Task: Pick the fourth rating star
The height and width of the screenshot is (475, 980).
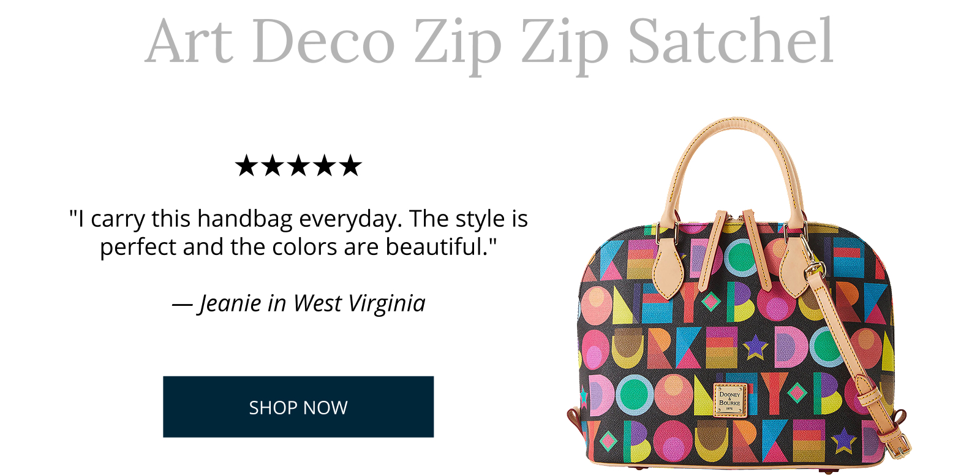Action: (x=325, y=165)
